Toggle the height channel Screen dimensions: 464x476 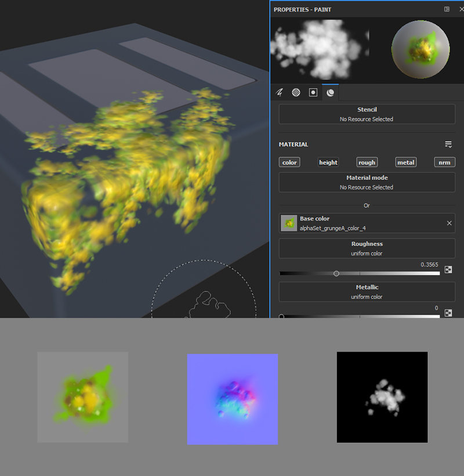[328, 163]
